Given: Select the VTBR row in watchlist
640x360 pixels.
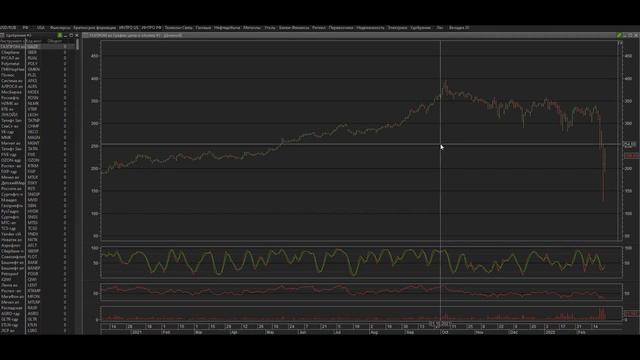Looking at the screenshot, I should pyautogui.click(x=38, y=109).
